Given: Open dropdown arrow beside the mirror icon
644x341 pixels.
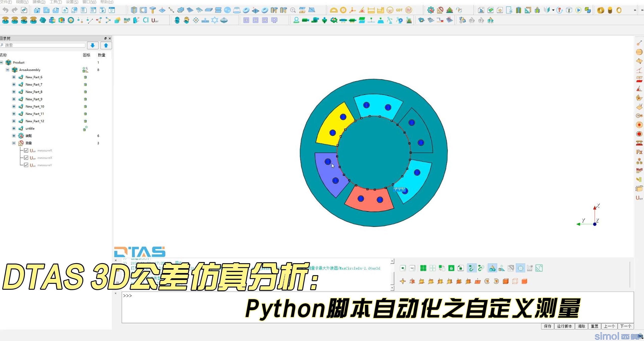Looking at the screenshot, I should 553,10.
